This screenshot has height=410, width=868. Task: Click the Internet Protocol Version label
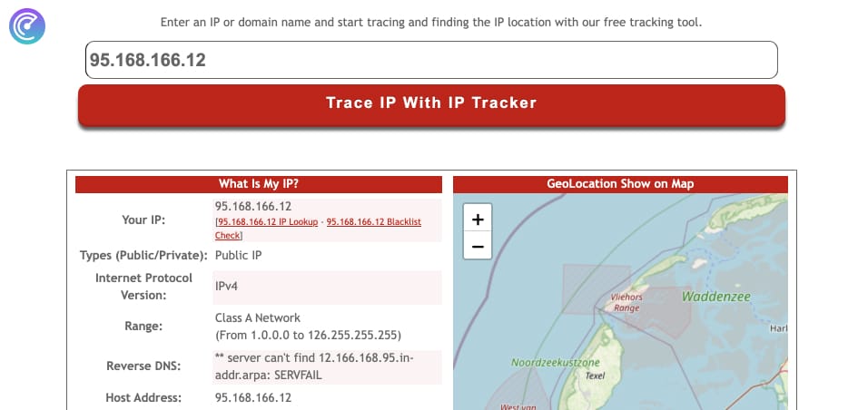coord(143,286)
